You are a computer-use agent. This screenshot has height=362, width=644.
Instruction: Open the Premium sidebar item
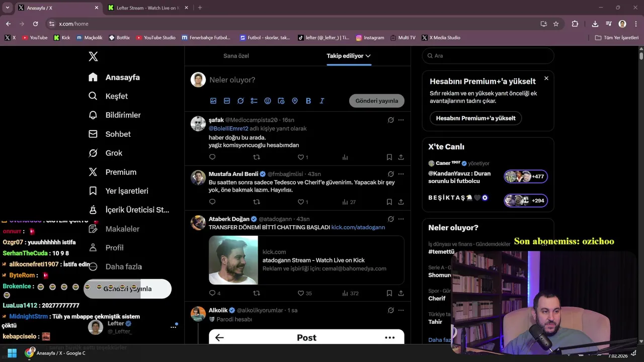click(x=112, y=172)
